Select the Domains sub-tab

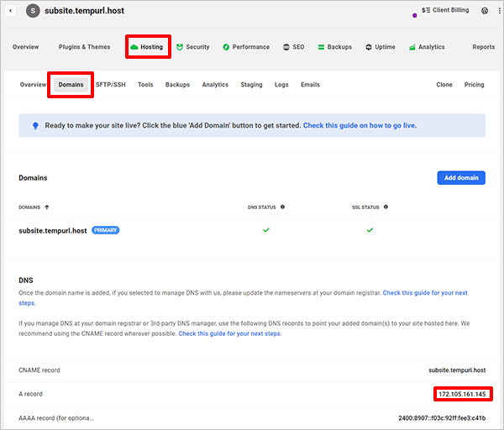tap(71, 85)
